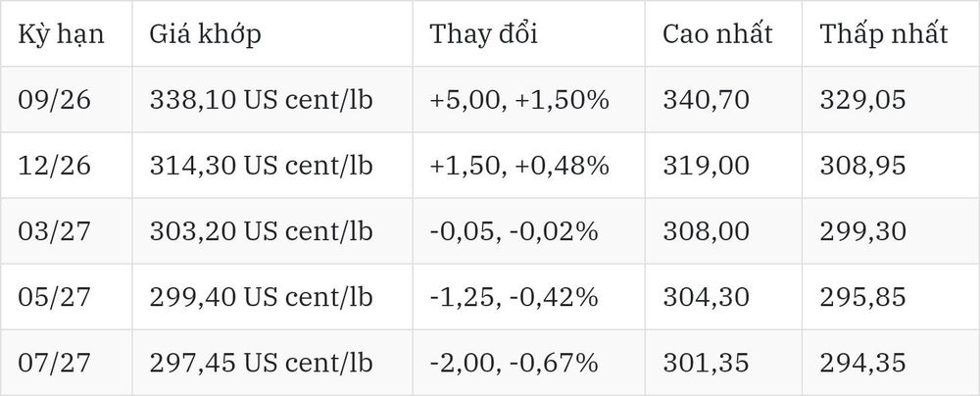This screenshot has width=980, height=396.
Task: Select the 308,95 lowest price cell
Action: [x=862, y=166]
